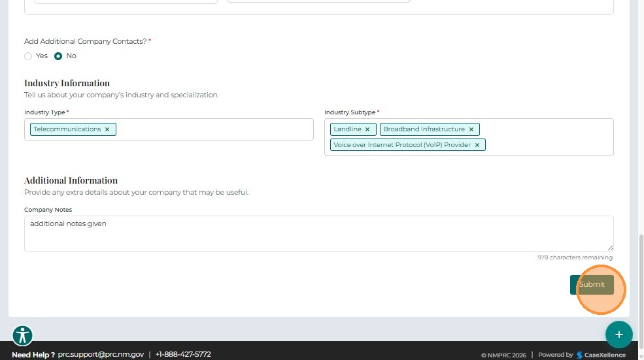Screen dimensions: 644x360
Task: Remove the Landline subtype tag
Action: coord(367,129)
